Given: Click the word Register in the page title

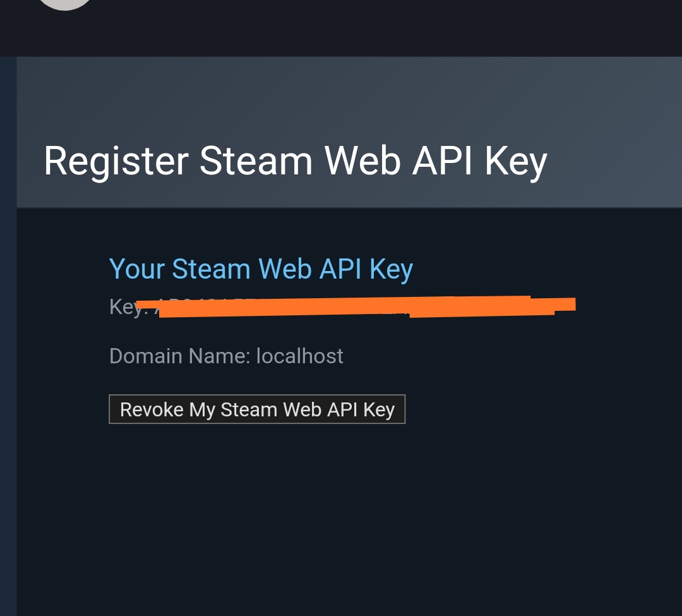Looking at the screenshot, I should tap(116, 162).
